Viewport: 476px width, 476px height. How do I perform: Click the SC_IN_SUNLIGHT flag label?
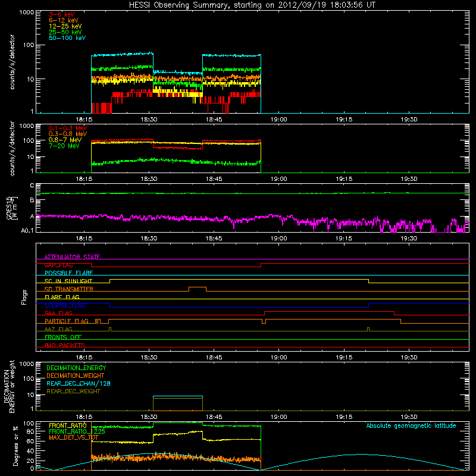(68, 281)
